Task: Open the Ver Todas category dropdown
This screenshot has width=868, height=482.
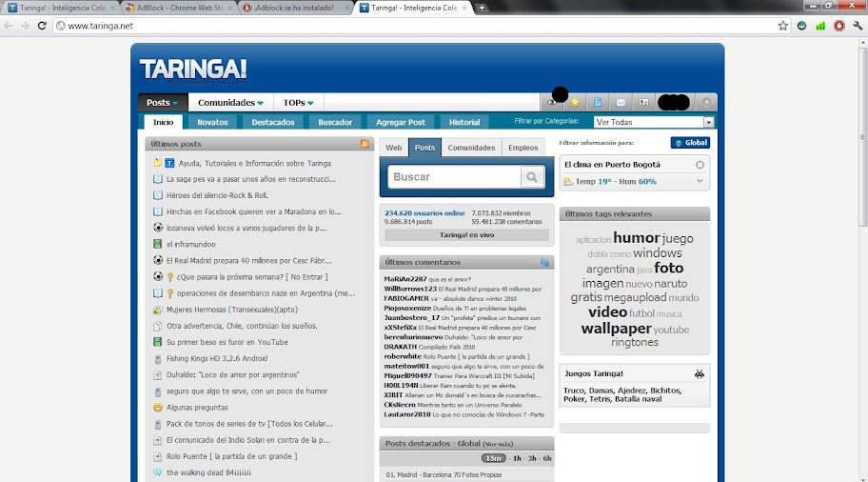Action: pyautogui.click(x=654, y=122)
